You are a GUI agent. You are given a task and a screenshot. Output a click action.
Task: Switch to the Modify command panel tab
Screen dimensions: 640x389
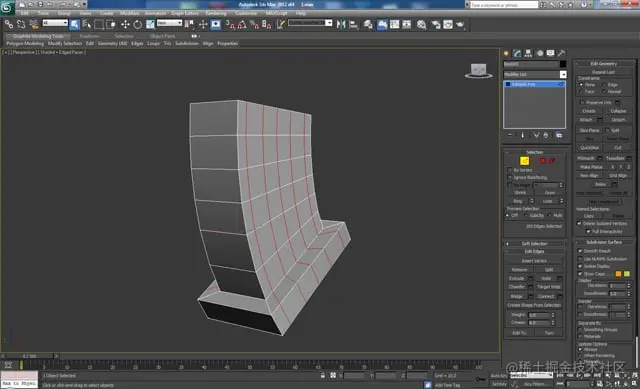pyautogui.click(x=518, y=53)
